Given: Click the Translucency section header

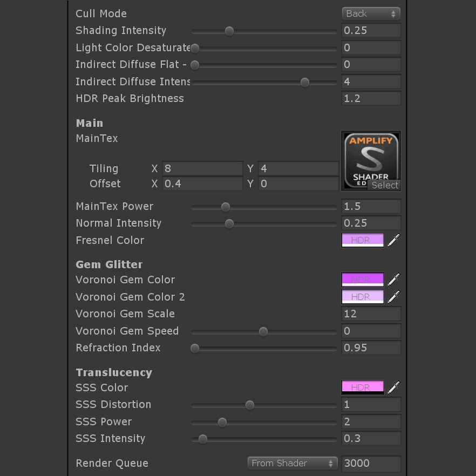Looking at the screenshot, I should (114, 372).
